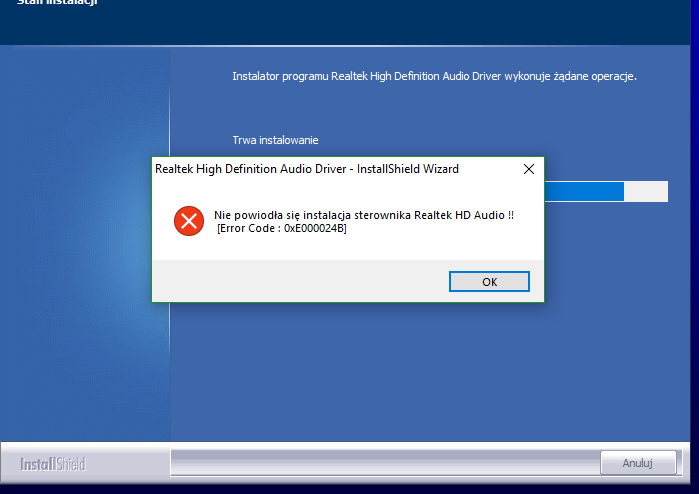Image resolution: width=699 pixels, height=494 pixels.
Task: Click the installation progress bar
Action: point(606,191)
